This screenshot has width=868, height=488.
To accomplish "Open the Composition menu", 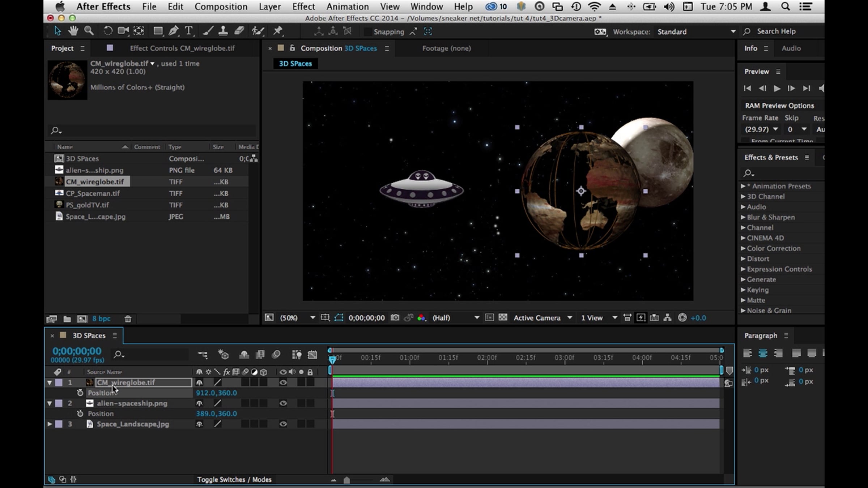I will coord(221,7).
